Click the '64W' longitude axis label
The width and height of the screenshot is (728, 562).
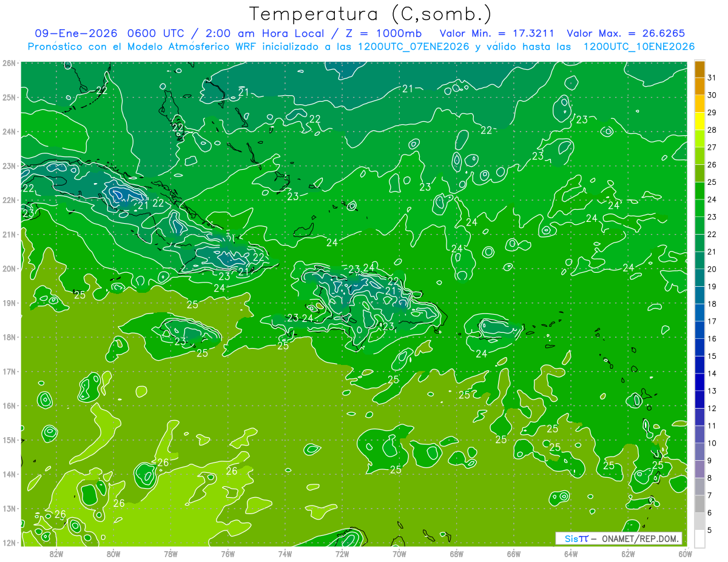[571, 554]
